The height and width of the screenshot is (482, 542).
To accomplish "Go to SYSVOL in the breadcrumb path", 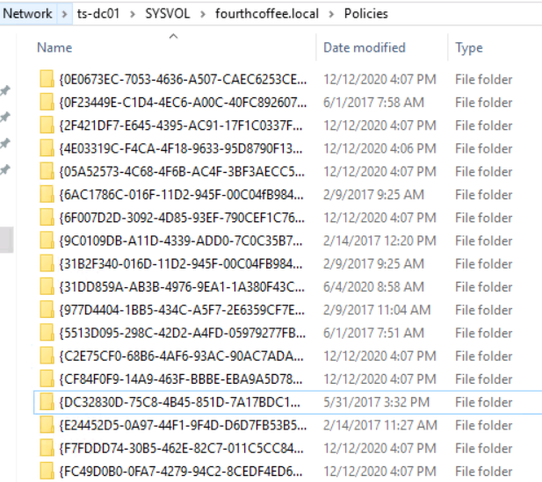I will click(167, 14).
